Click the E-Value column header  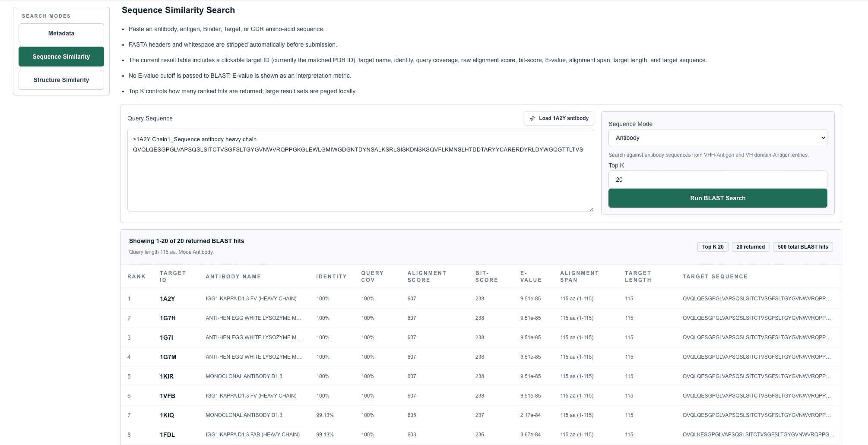pos(531,277)
